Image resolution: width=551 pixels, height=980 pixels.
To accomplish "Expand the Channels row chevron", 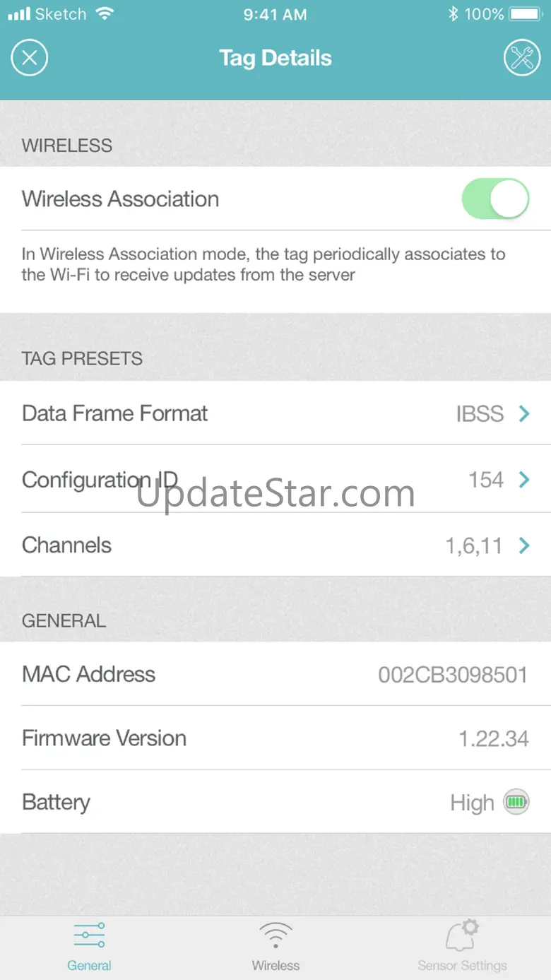I will [x=524, y=545].
